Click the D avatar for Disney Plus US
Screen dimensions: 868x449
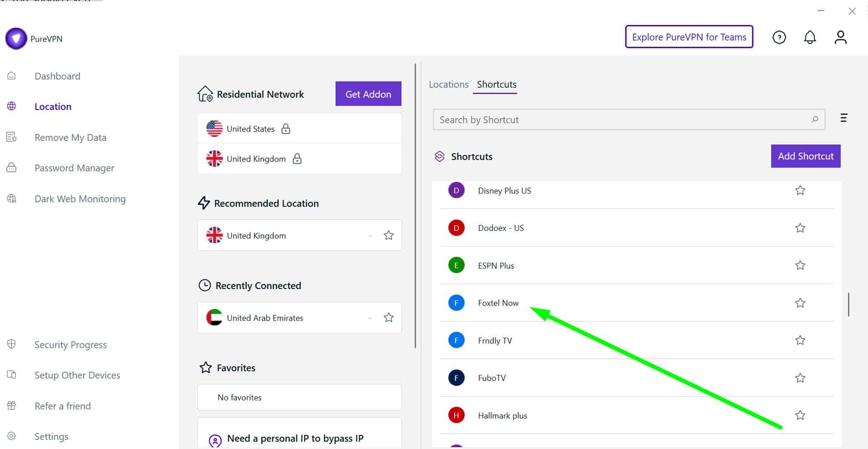pos(456,190)
